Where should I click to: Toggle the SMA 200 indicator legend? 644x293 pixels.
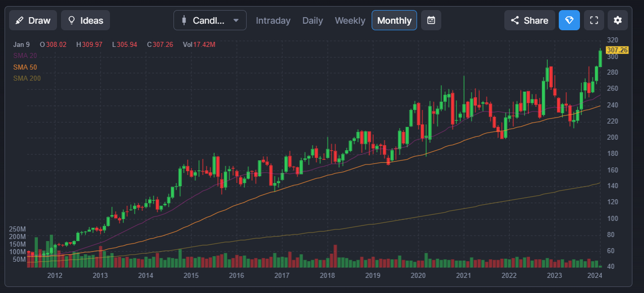pyautogui.click(x=27, y=78)
